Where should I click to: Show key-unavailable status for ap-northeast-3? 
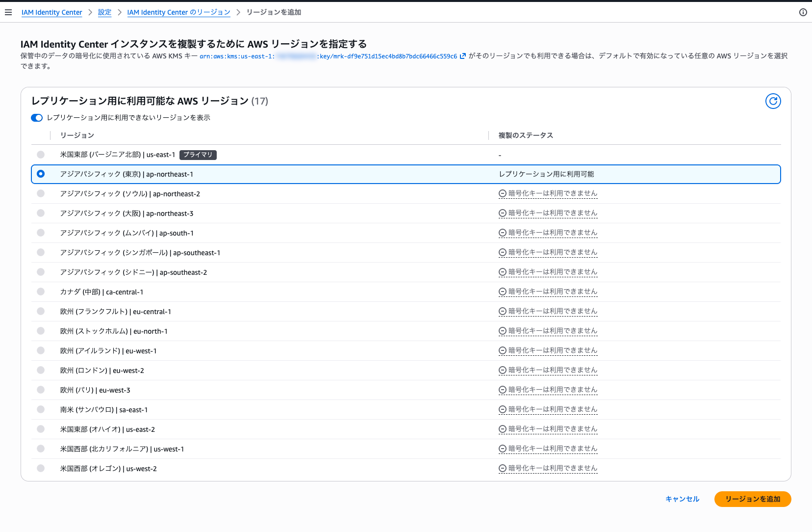pos(548,213)
